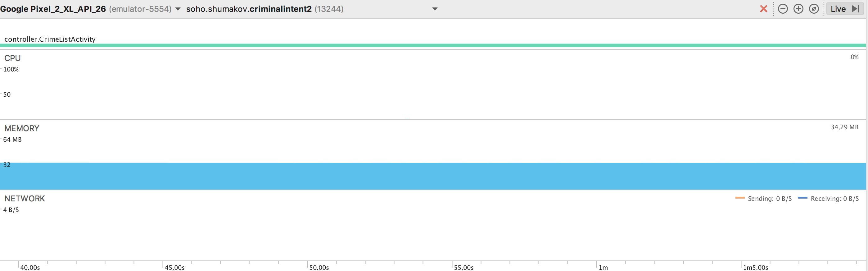Stop the profiling session with the red X

(764, 9)
